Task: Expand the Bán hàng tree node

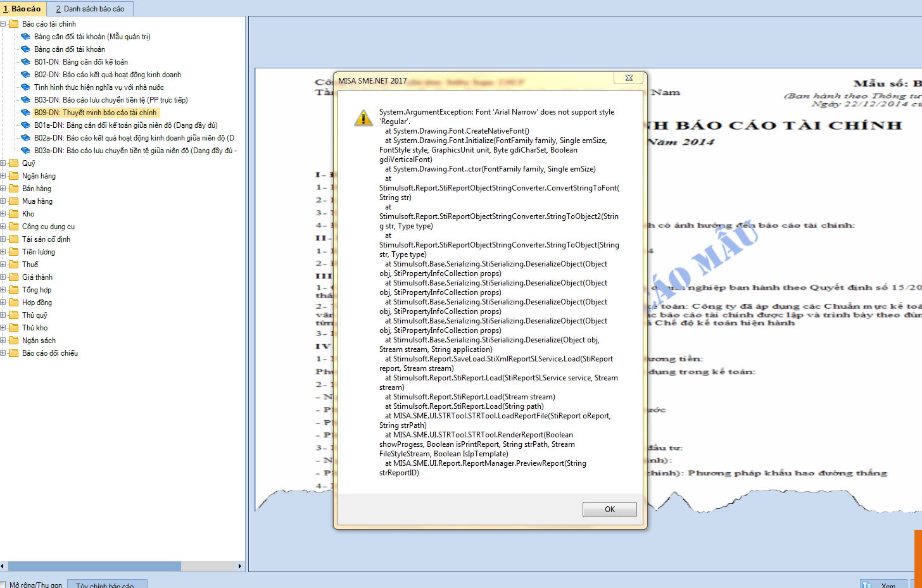Action: coord(3,189)
